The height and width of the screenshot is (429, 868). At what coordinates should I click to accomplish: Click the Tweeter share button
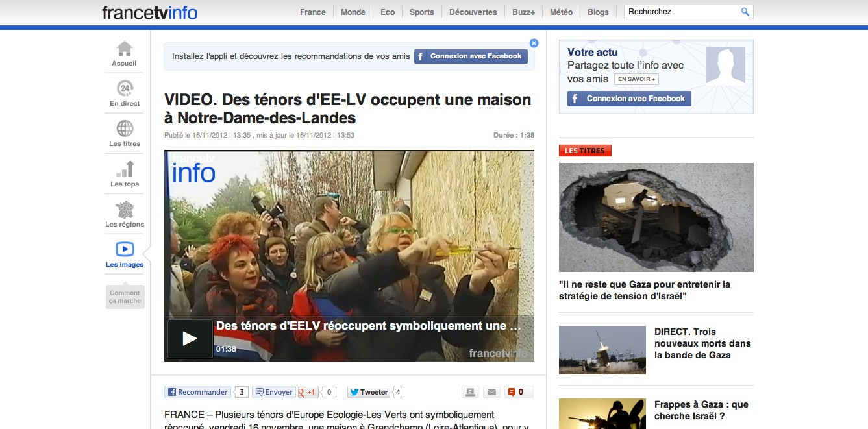tap(369, 392)
